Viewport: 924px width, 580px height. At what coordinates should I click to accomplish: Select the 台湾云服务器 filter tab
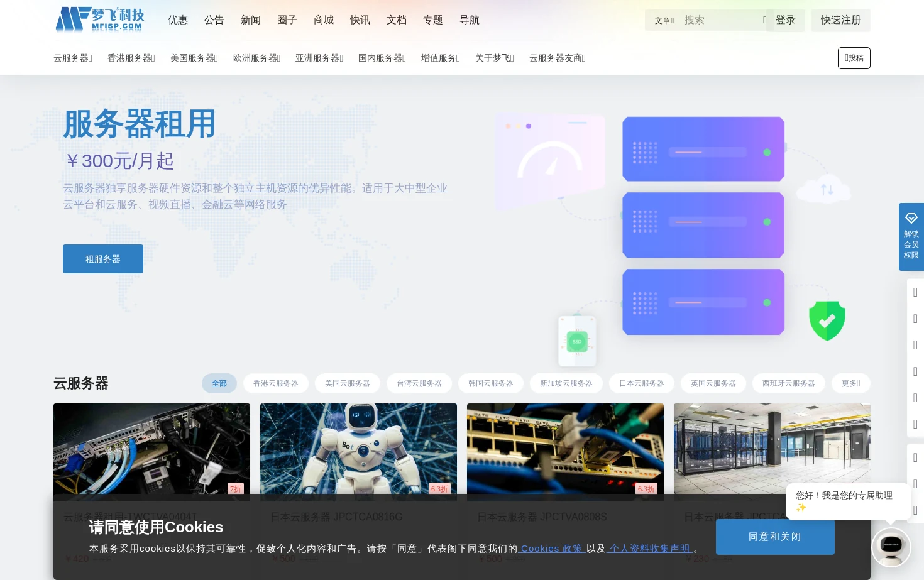pos(419,383)
